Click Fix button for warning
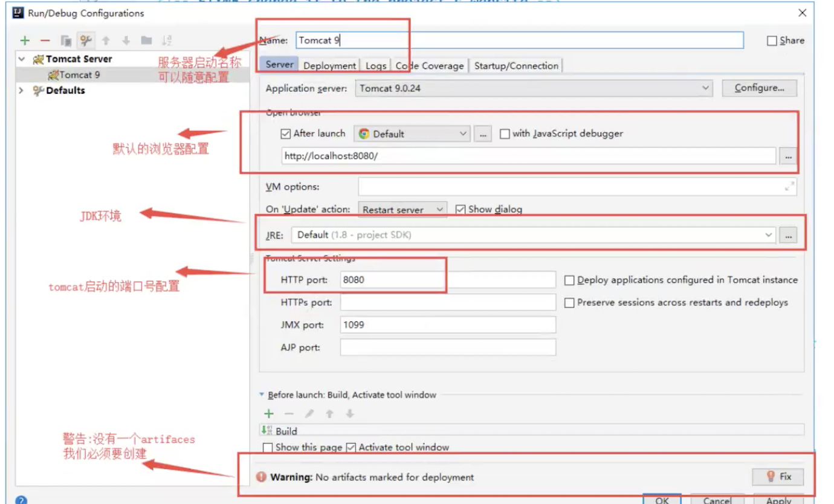 778,477
